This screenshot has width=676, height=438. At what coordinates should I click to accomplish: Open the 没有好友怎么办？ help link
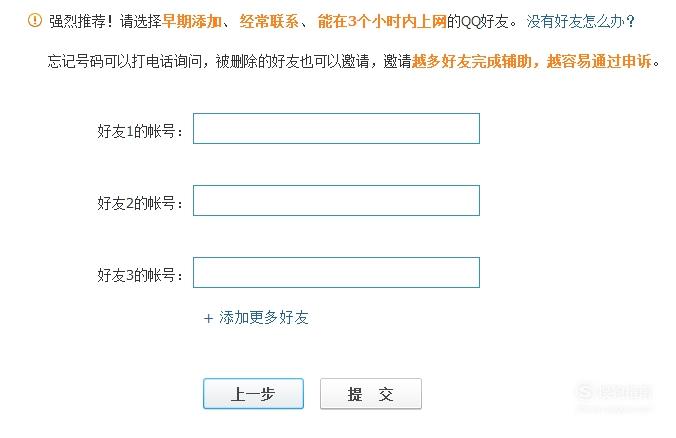tap(581, 21)
